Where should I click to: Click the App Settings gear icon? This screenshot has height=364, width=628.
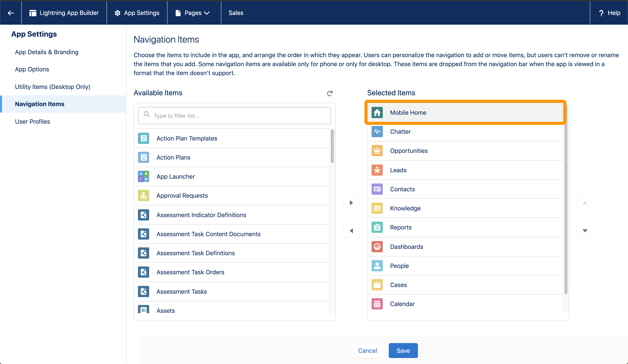(117, 13)
